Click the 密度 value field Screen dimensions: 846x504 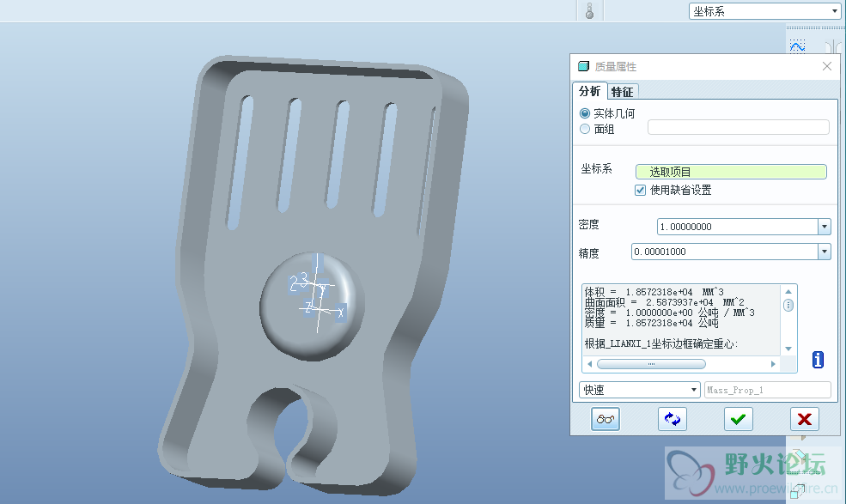pos(738,227)
